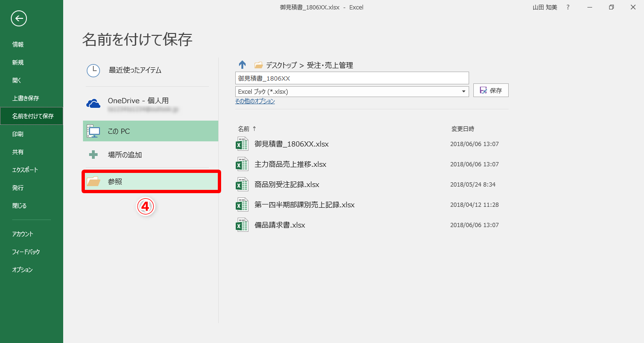Open the file type dropdown Excel ブック (*.xlsx)
644x343 pixels.
tap(352, 91)
